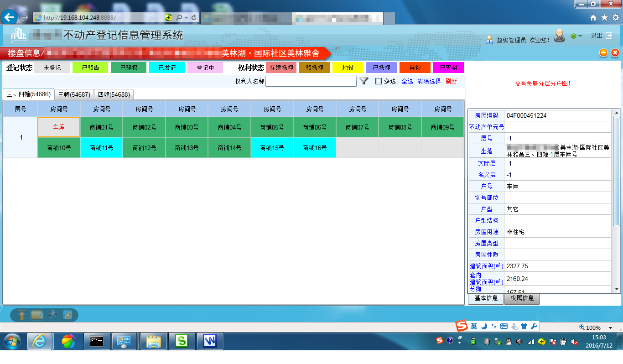Select room cell 商铺11号

[x=101, y=148]
